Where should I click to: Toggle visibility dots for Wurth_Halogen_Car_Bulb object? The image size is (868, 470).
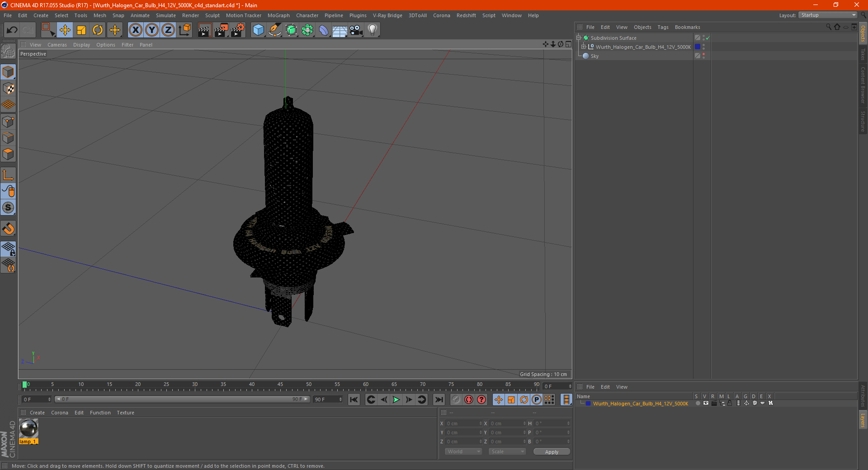[x=703, y=47]
